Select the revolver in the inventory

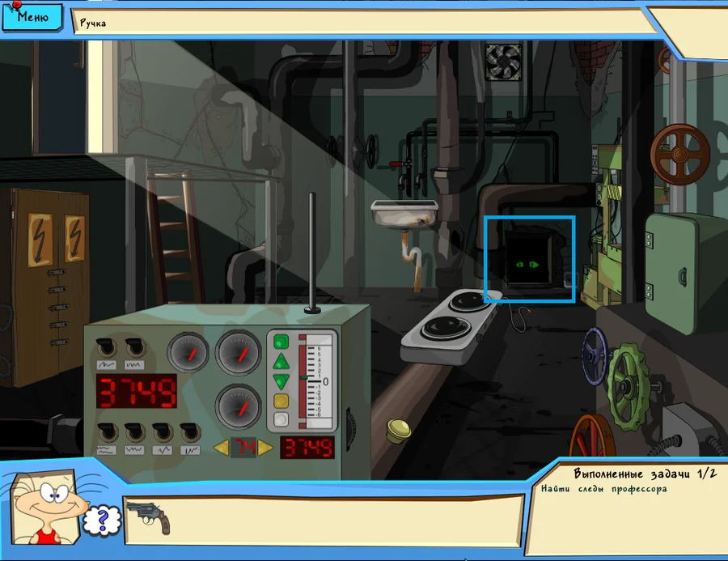coord(148,516)
